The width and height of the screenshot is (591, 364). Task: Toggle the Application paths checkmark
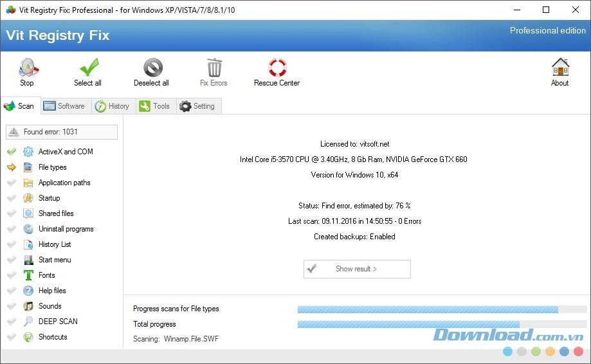click(12, 183)
